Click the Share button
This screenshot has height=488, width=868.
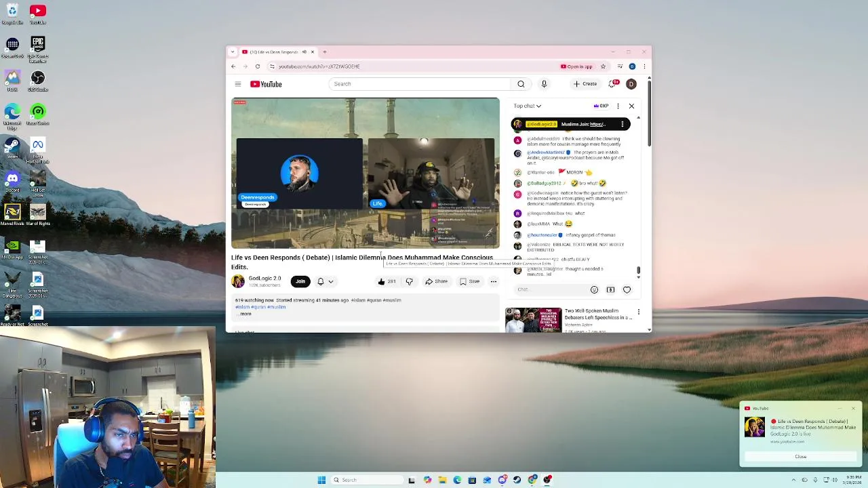436,281
